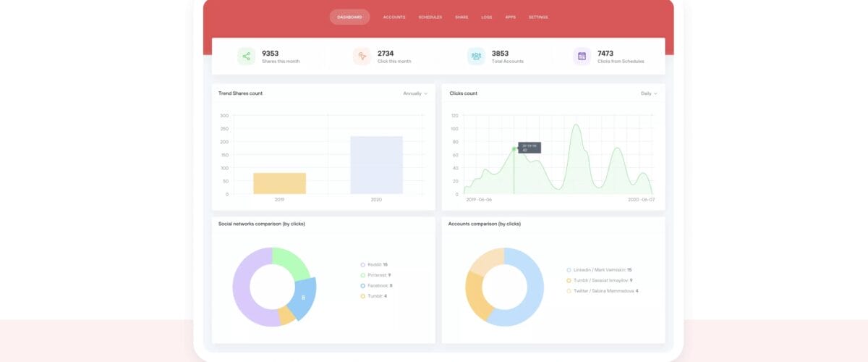Toggle the Pinterest legend marker

click(362, 275)
